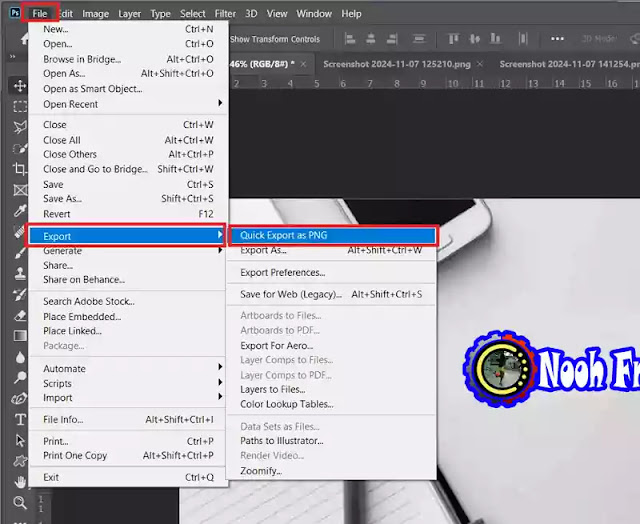Click Align left edges icon
Screen dimensions: 640x524
click(350, 39)
